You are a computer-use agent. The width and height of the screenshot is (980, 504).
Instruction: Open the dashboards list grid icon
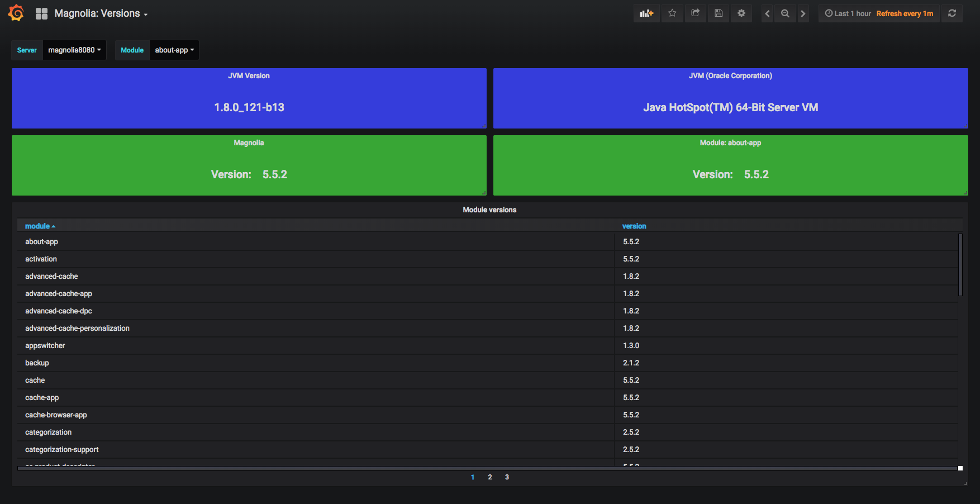click(41, 13)
